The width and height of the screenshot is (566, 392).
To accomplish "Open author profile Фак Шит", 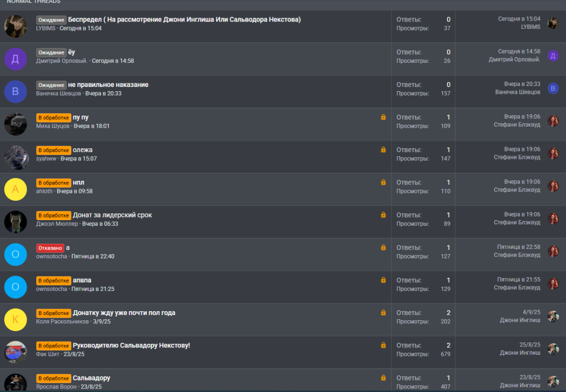I will pyautogui.click(x=48, y=354).
